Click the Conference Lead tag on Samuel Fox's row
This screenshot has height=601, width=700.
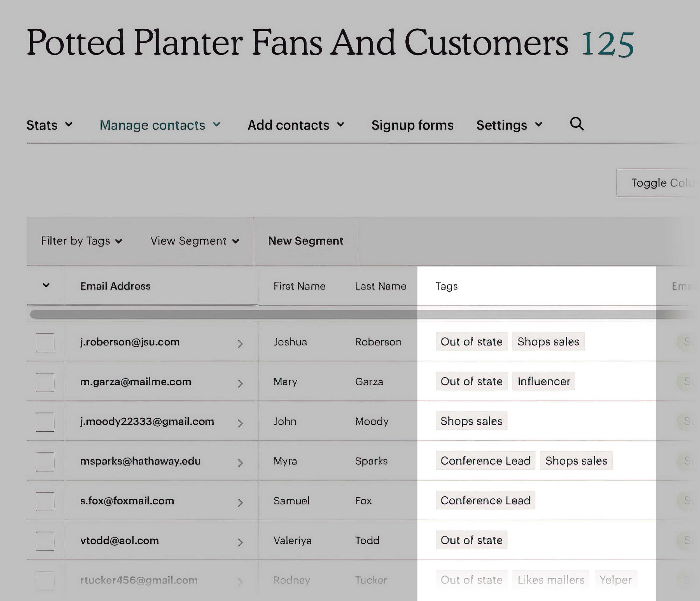486,501
